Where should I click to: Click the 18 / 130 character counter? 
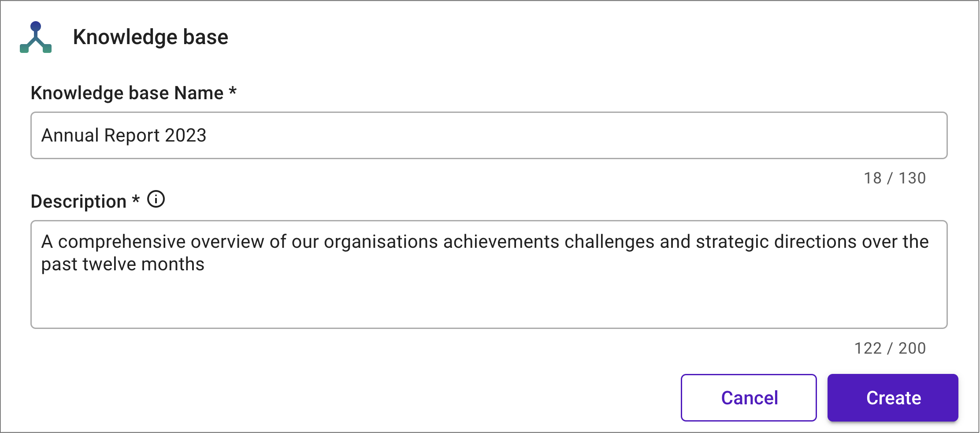[x=895, y=178]
